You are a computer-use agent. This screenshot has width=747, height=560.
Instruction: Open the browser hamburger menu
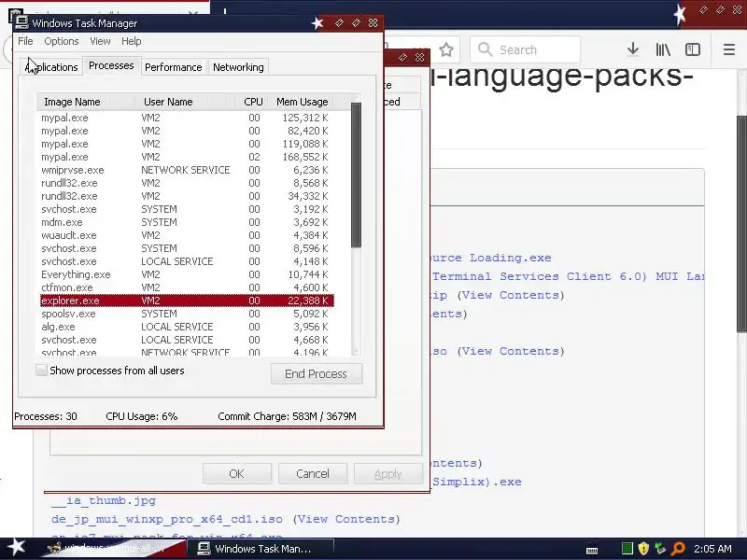[729, 49]
